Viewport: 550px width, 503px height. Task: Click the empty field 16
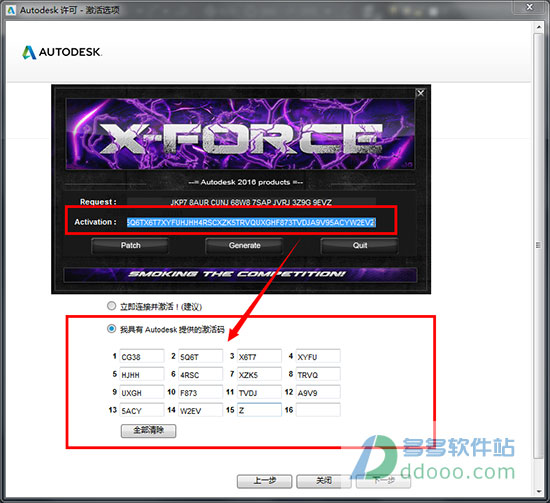click(318, 410)
